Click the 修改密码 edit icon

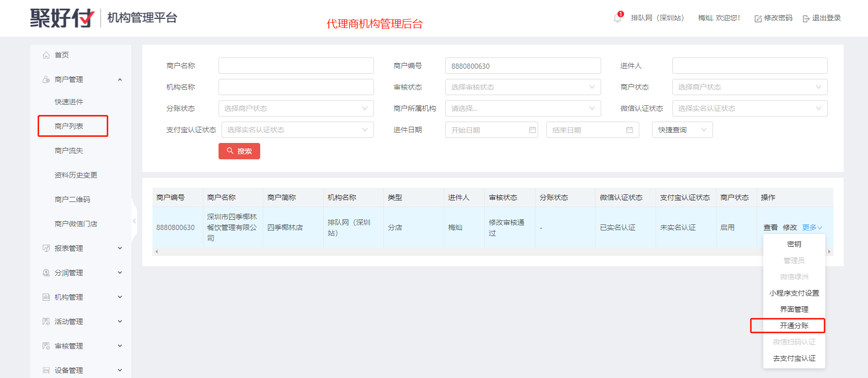758,19
